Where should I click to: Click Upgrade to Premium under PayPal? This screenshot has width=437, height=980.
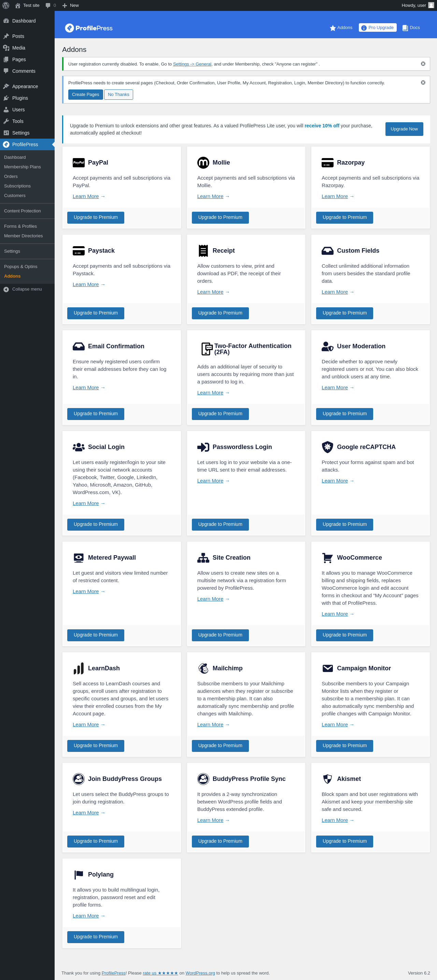pyautogui.click(x=96, y=218)
